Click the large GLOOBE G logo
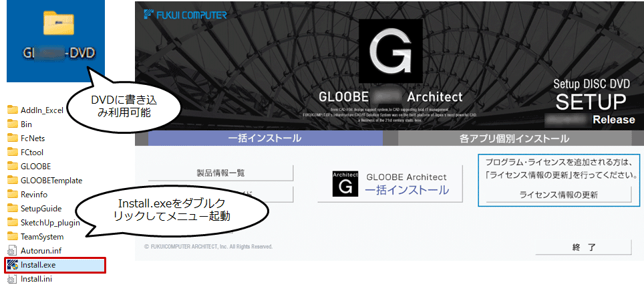 click(x=391, y=52)
